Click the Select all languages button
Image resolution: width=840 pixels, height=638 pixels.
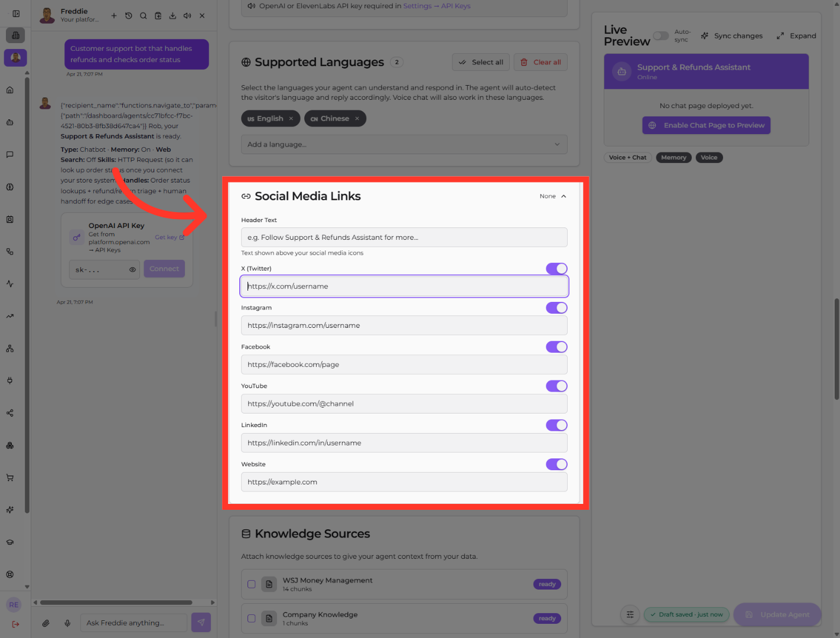coord(481,62)
